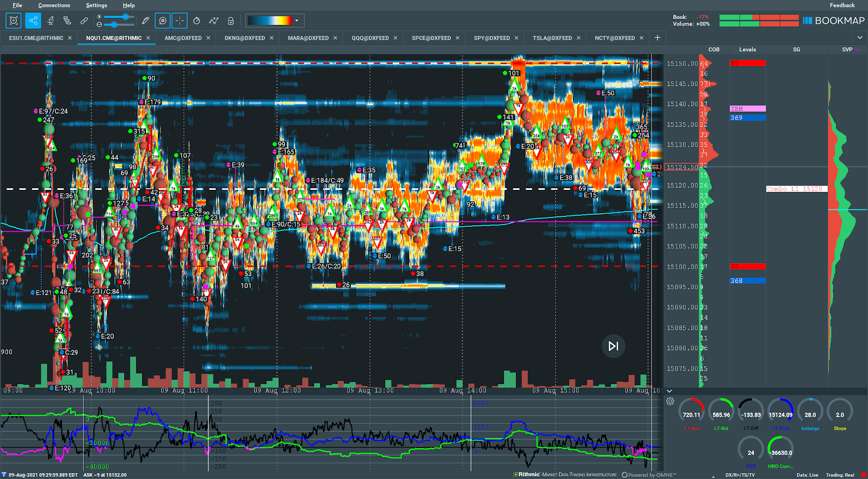
Task: Click the skip-to-live playback button
Action: 614,346
